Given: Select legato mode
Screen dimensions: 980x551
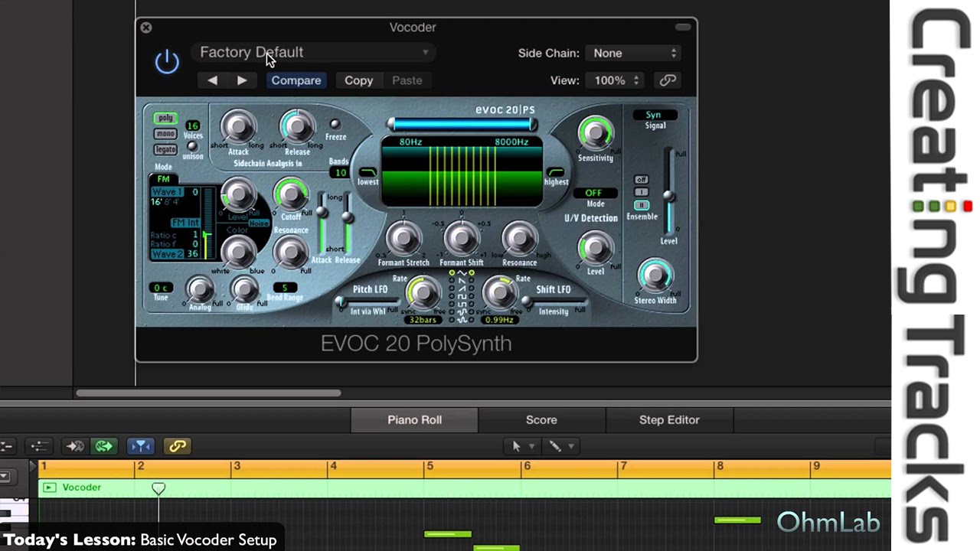Looking at the screenshot, I should pos(165,149).
